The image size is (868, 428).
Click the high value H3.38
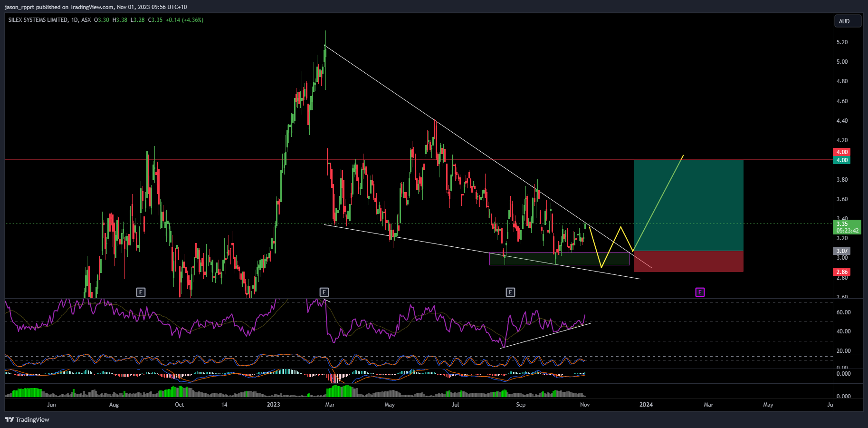click(120, 20)
